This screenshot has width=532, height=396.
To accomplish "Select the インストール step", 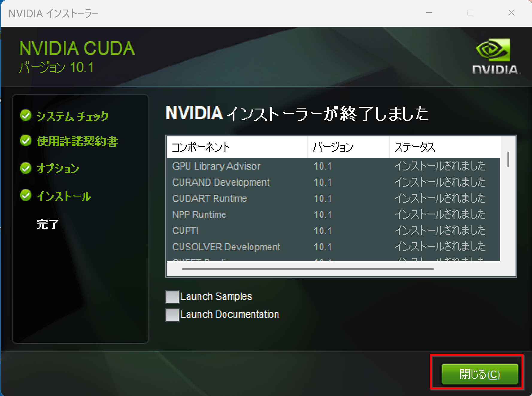I will point(63,196).
